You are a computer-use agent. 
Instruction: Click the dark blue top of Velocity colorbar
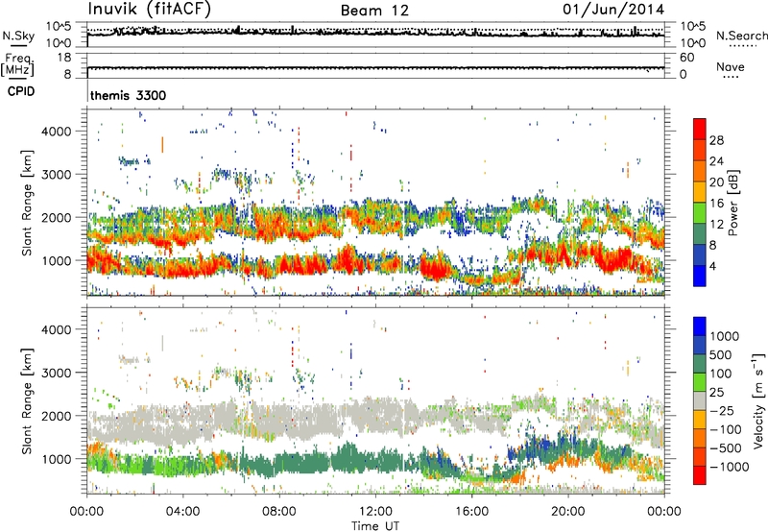[700, 326]
